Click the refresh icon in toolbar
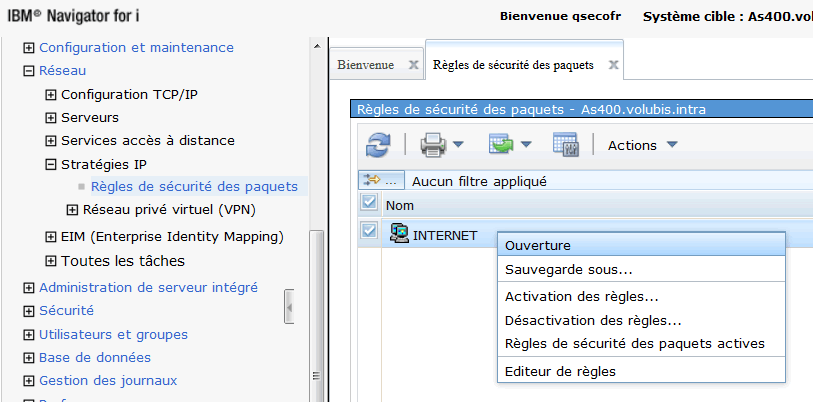Screen dimensions: 813x402 [x=379, y=144]
